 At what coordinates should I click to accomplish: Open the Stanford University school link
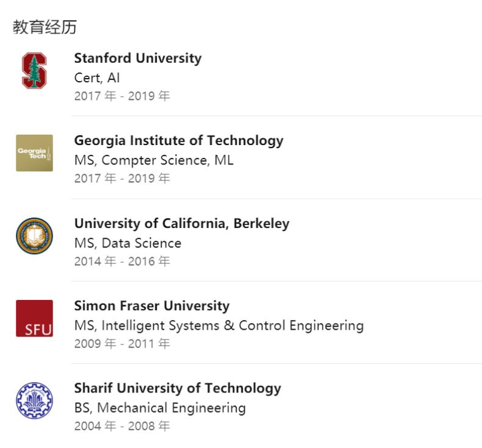coord(138,58)
